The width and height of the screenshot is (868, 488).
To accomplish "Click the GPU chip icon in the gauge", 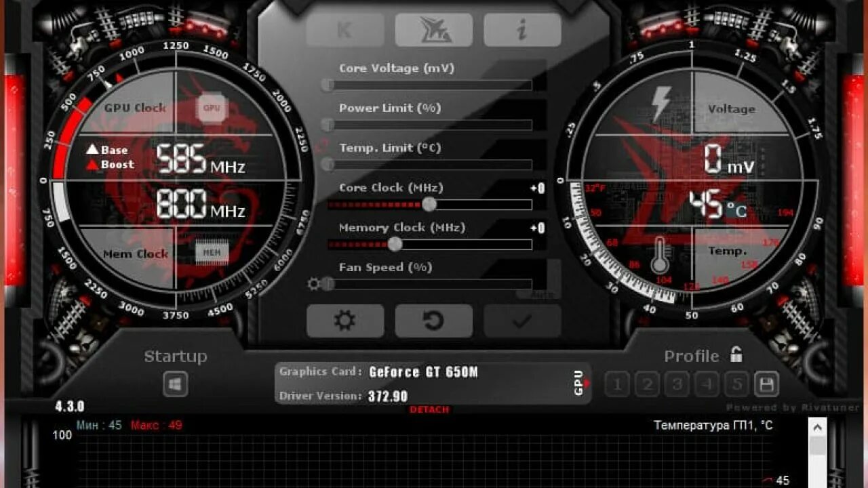I will click(x=212, y=108).
